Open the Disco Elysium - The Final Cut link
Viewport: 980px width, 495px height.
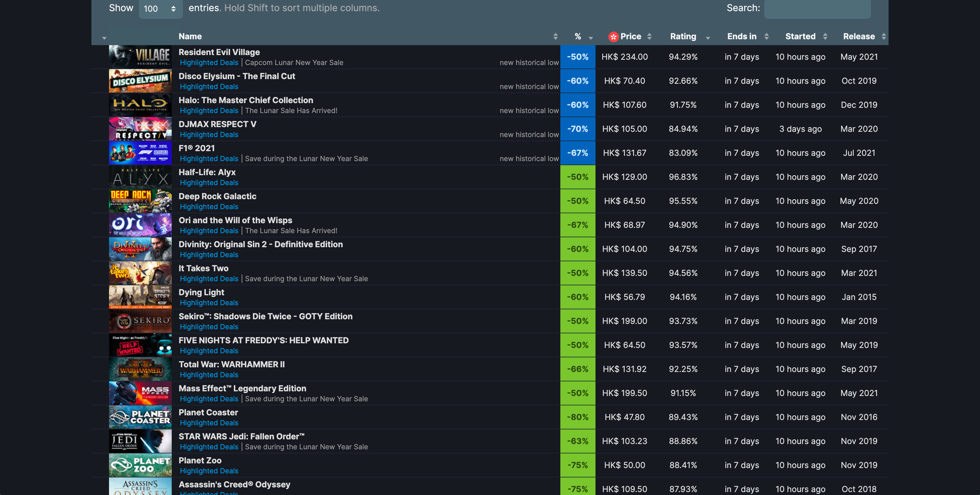(x=237, y=76)
